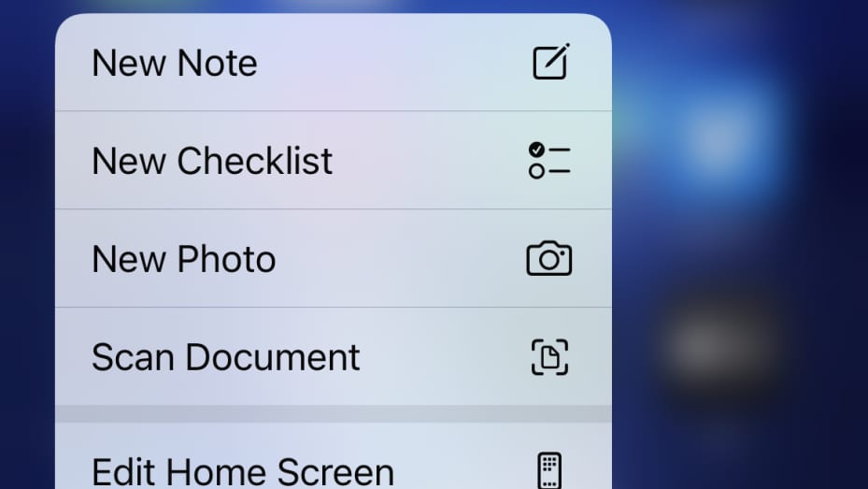The width and height of the screenshot is (868, 489).
Task: Choose New Checklist from the quick actions
Action: [212, 161]
